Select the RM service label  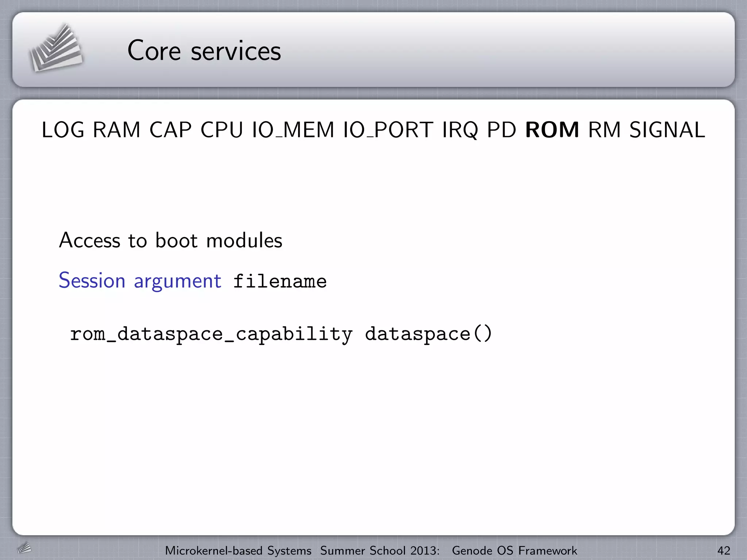(605, 130)
